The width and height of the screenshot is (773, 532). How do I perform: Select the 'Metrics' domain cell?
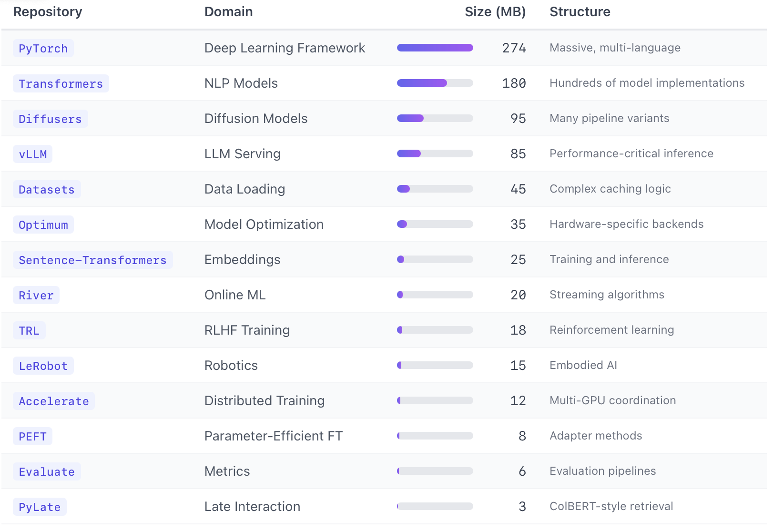click(x=227, y=471)
